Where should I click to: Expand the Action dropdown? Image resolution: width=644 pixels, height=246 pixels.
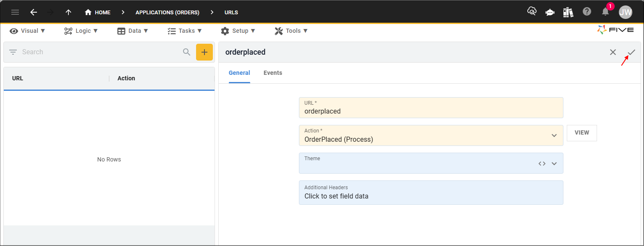point(554,135)
